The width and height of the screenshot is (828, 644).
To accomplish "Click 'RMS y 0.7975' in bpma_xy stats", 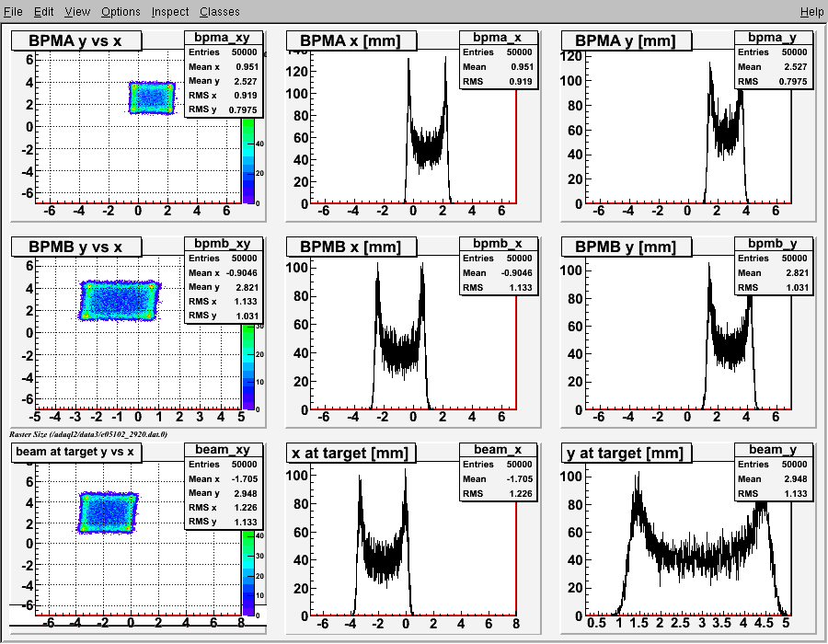I will click(x=224, y=109).
